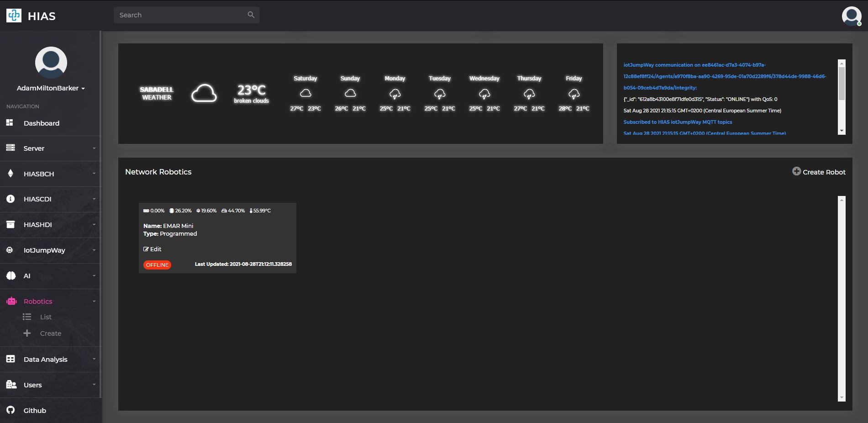Click the Robotics robot icon

point(11,301)
